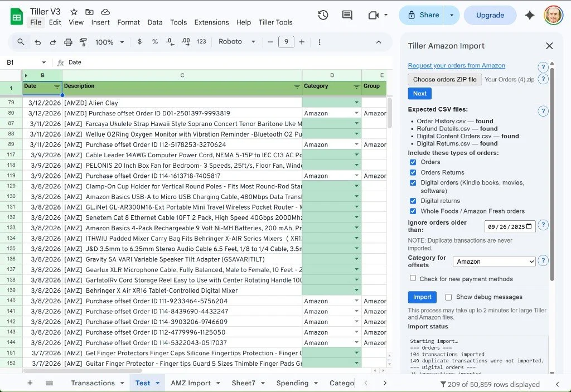Open the account profile picture
This screenshot has height=392, width=571.
coord(553,15)
